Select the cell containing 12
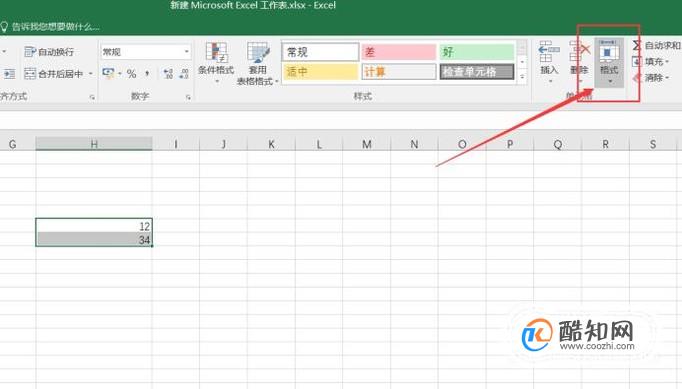The width and height of the screenshot is (682, 389). 94,226
